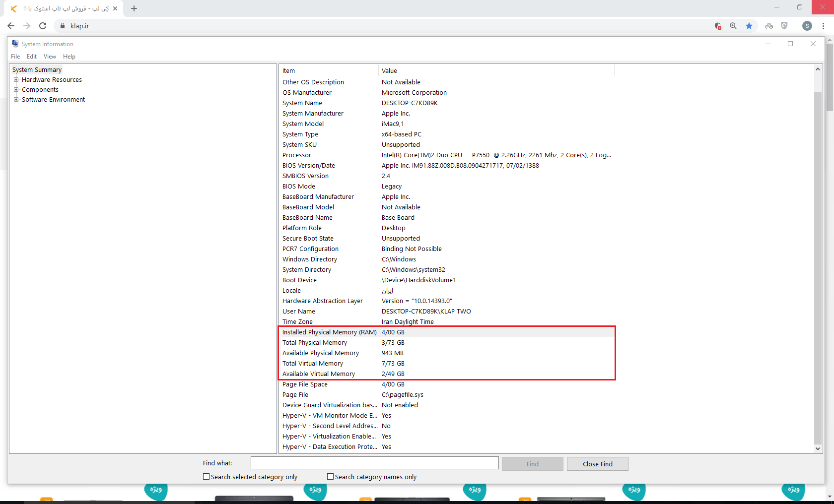Screen dimensions: 834x504
Task: Select the Available Virtual Memory row
Action: point(447,374)
